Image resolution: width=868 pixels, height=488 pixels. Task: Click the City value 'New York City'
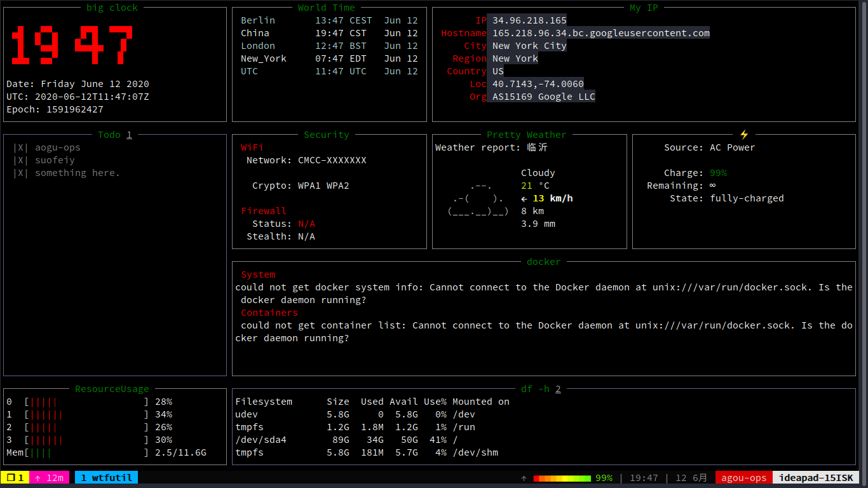[529, 46]
